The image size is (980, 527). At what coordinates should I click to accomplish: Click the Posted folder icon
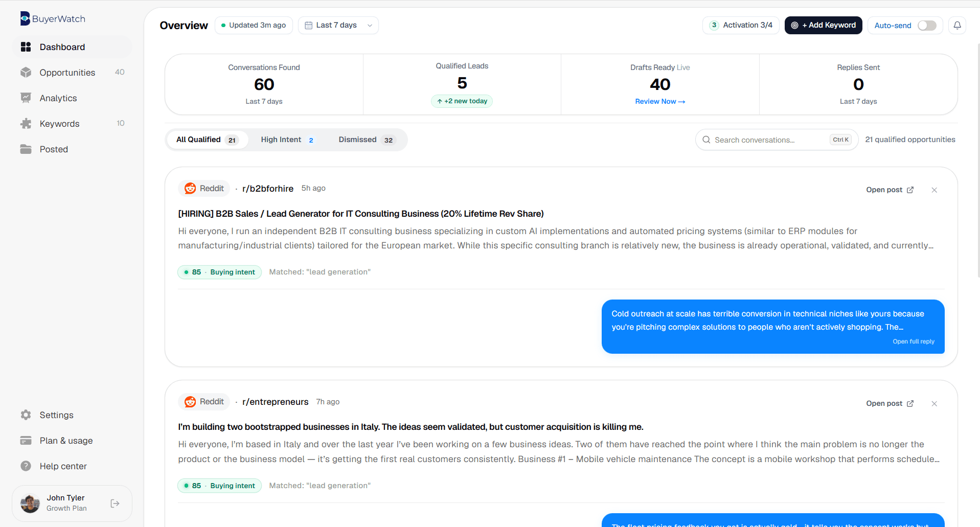26,149
